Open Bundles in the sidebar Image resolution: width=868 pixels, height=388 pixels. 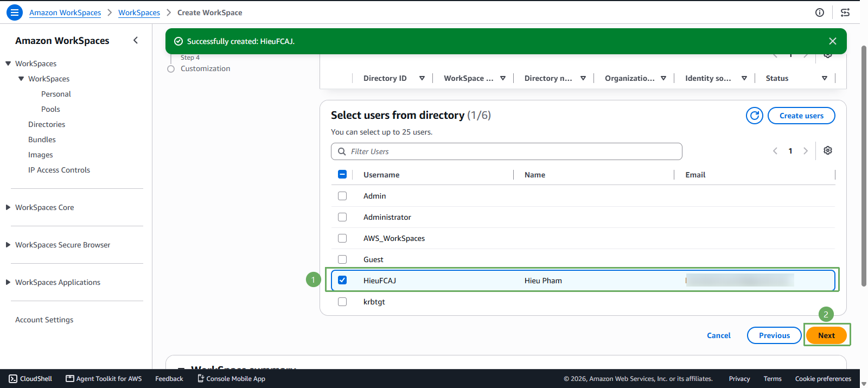(42, 139)
